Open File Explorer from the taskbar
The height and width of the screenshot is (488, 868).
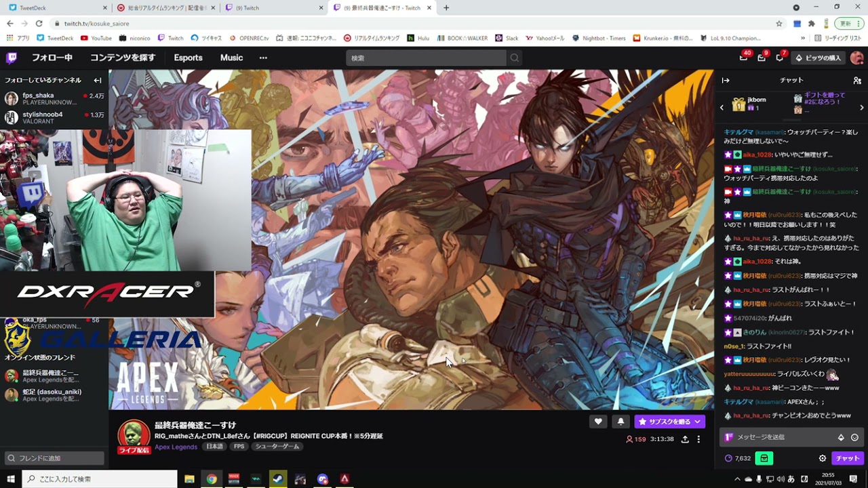pyautogui.click(x=189, y=479)
